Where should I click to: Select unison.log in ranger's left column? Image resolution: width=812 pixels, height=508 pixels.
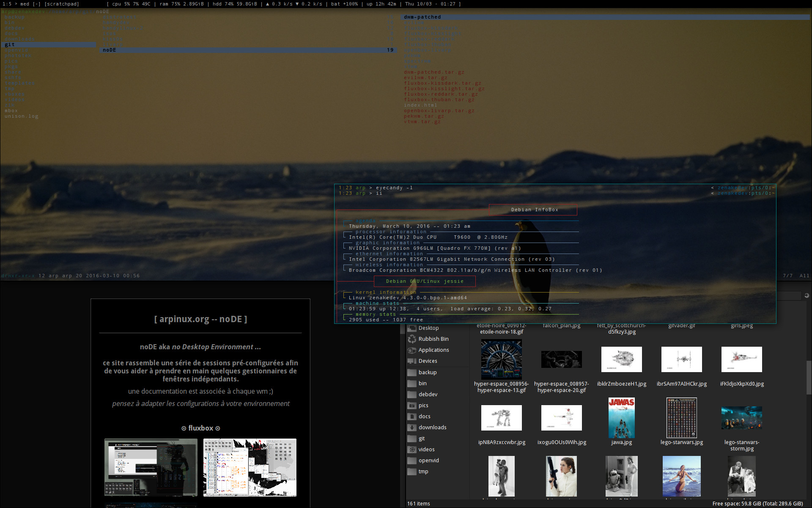(x=22, y=116)
